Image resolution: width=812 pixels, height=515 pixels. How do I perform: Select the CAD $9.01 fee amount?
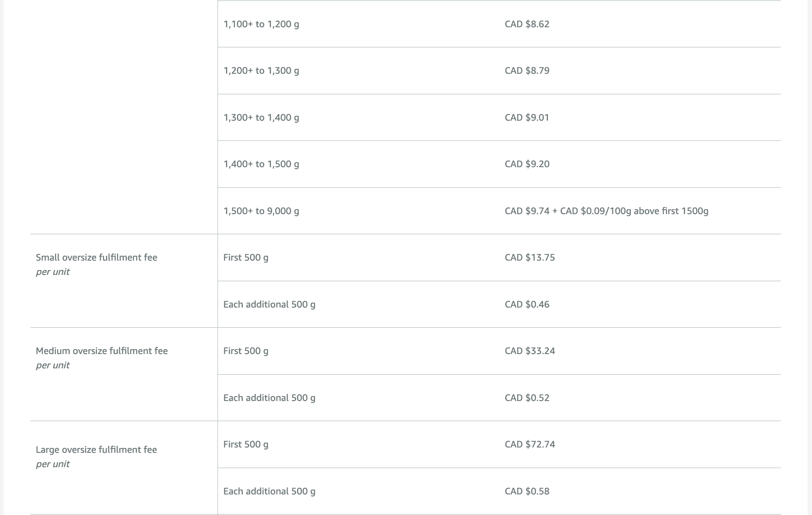click(x=527, y=118)
